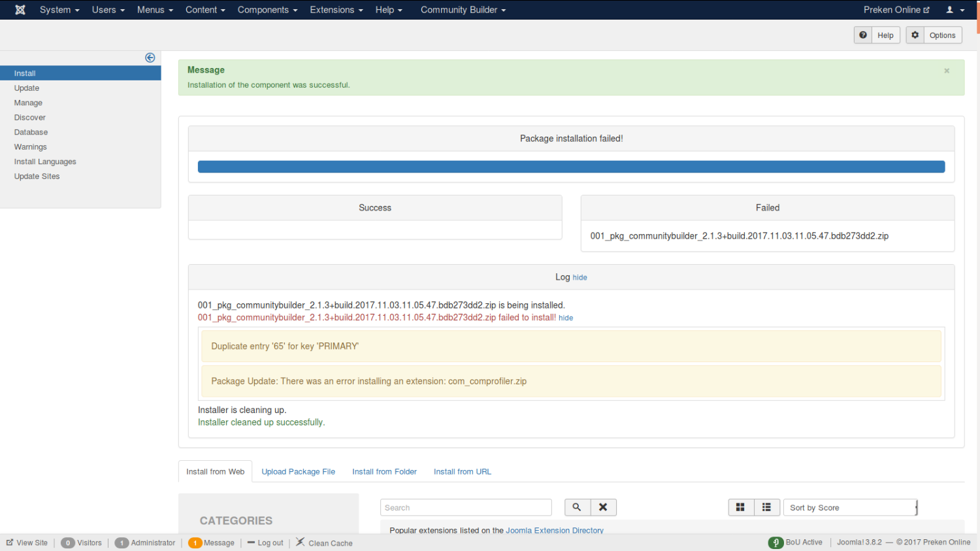Switch to Install from URL tab

(463, 472)
